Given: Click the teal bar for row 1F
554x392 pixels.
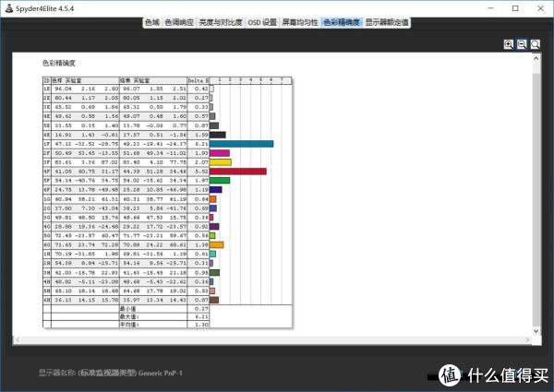Looking at the screenshot, I should 242,144.
